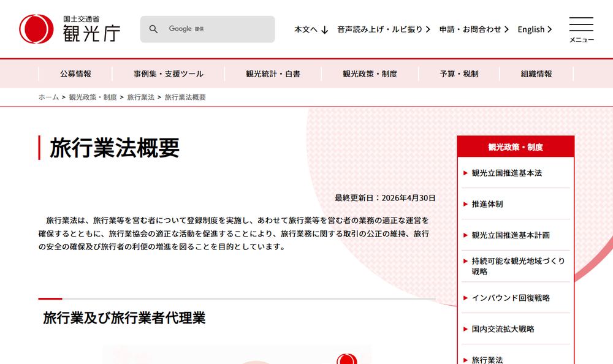Click chevron next to 音声読み上げ・ルビ振り
Image resolution: width=613 pixels, height=364 pixels.
(428, 29)
